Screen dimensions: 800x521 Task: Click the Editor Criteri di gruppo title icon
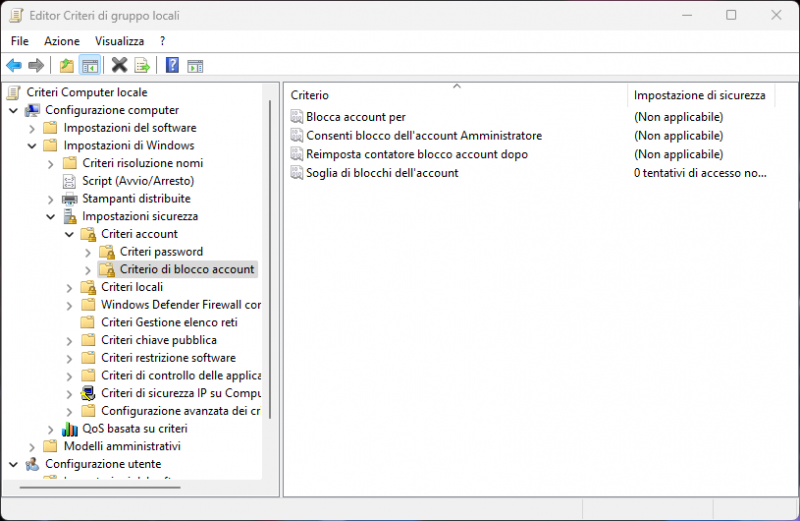click(16, 15)
